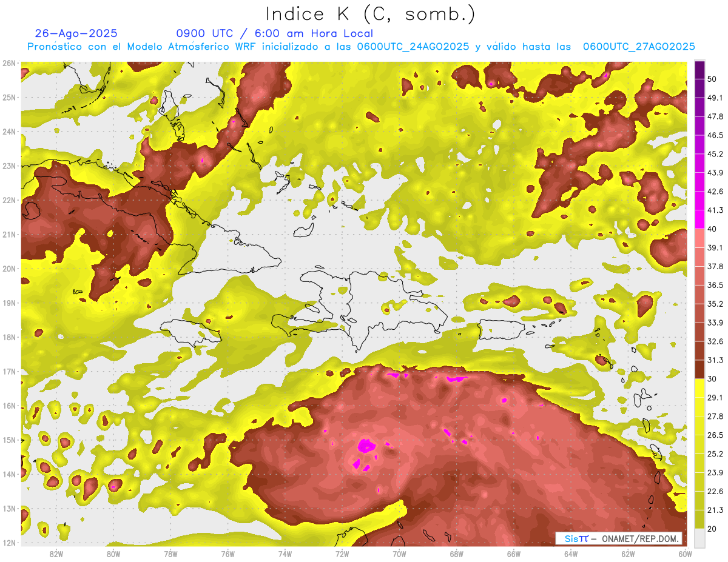
Task: Click the "12N" latitude label
Action: [9, 543]
